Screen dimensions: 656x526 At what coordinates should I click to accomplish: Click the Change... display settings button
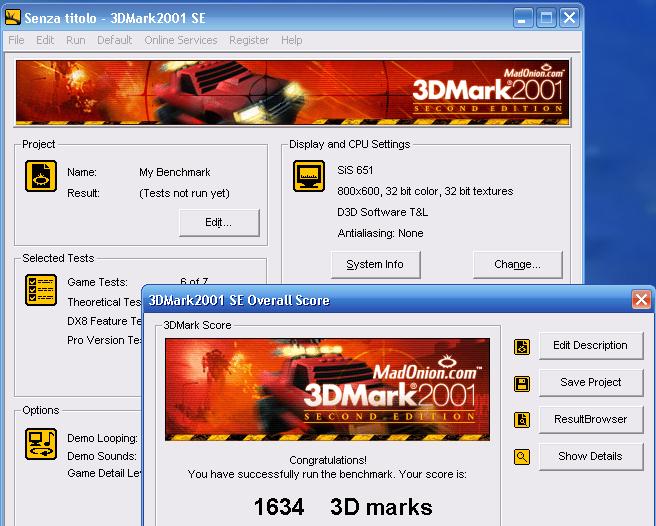pos(518,264)
